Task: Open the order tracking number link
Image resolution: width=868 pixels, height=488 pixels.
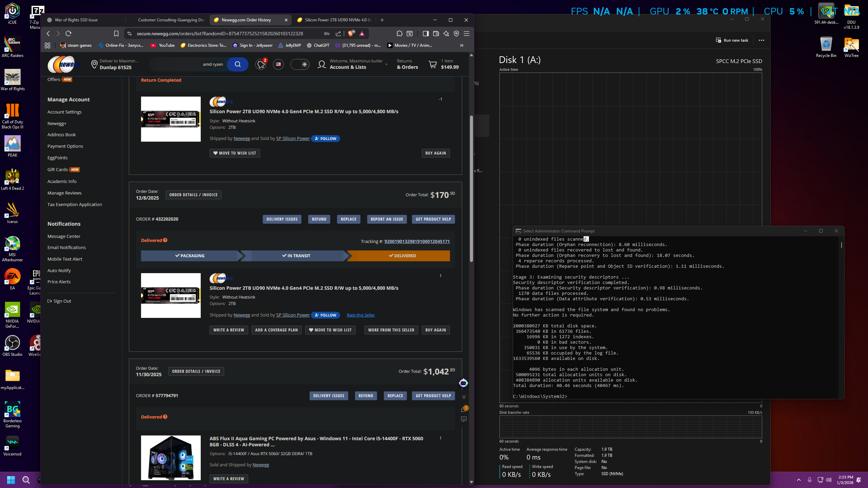Action: [417, 241]
